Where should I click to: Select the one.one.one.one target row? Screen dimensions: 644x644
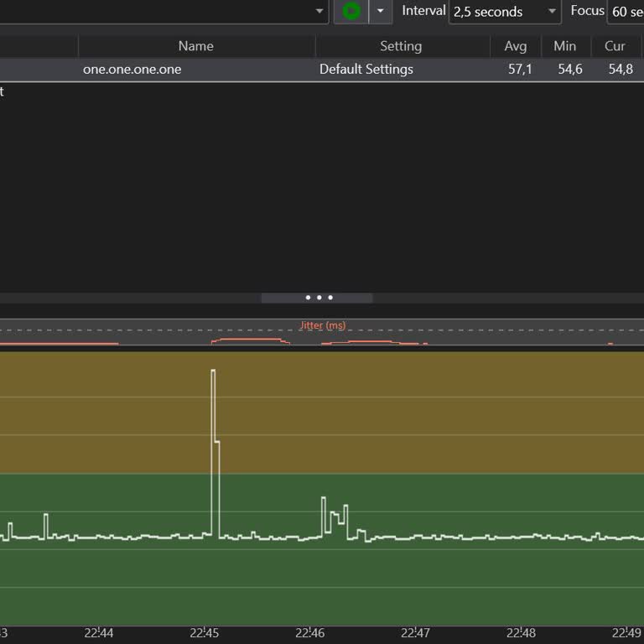pos(132,69)
